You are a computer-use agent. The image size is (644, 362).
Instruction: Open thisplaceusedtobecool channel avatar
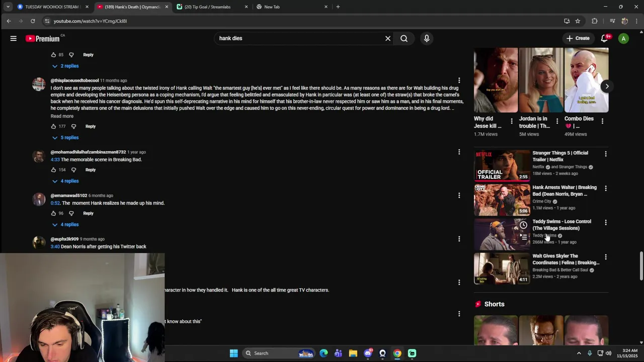[x=39, y=84]
